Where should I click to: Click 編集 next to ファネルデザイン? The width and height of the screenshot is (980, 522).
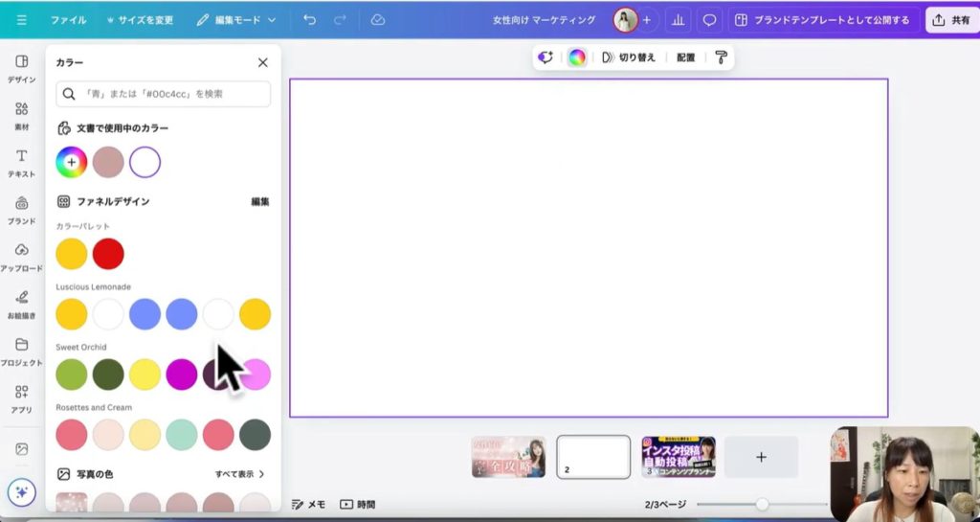259,202
